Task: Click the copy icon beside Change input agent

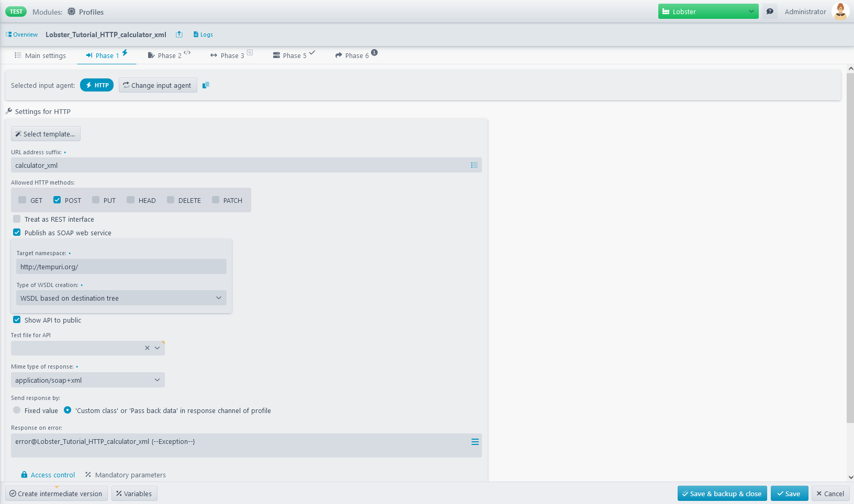Action: [x=206, y=85]
